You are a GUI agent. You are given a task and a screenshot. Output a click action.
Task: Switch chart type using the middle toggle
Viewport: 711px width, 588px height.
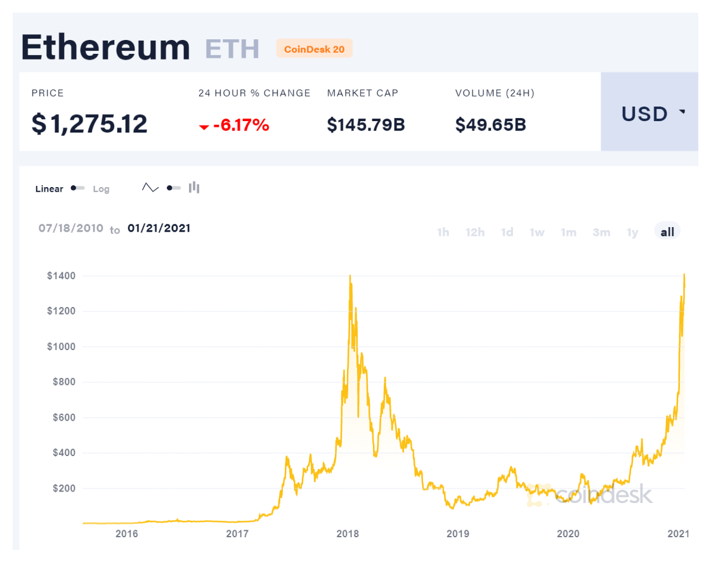pos(173,187)
